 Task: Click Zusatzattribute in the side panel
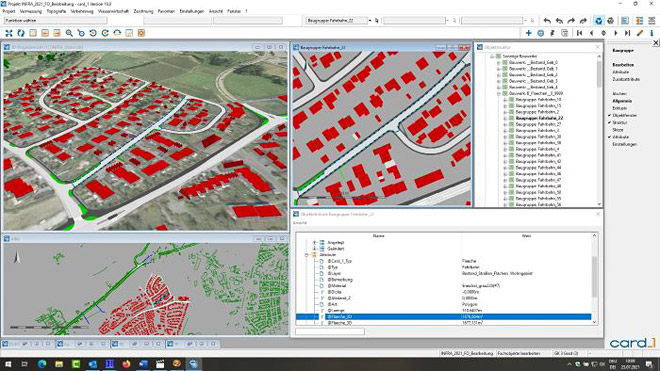coord(626,79)
